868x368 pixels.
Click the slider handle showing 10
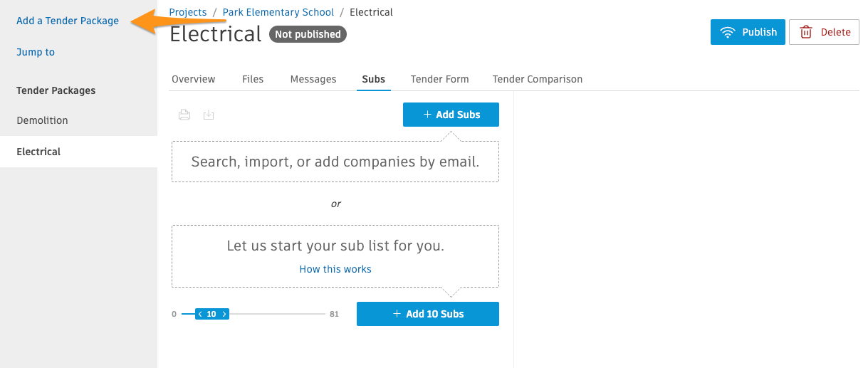[212, 314]
